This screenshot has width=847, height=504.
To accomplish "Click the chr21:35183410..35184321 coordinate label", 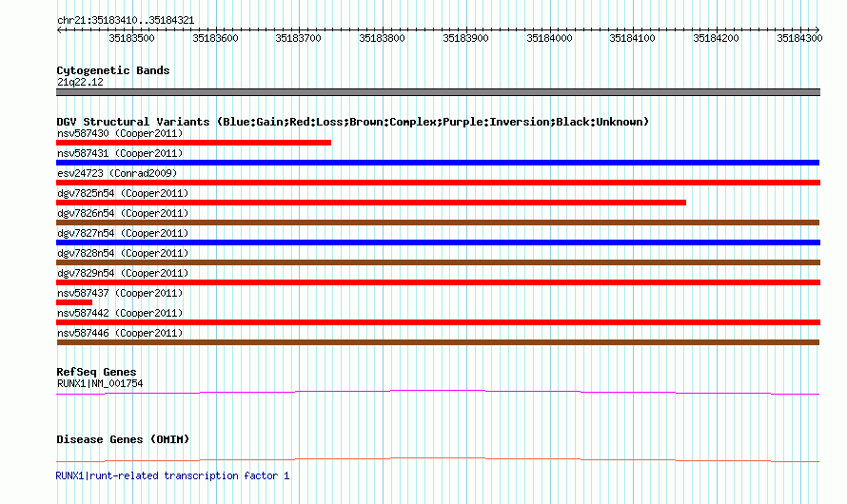I will click(x=126, y=20).
